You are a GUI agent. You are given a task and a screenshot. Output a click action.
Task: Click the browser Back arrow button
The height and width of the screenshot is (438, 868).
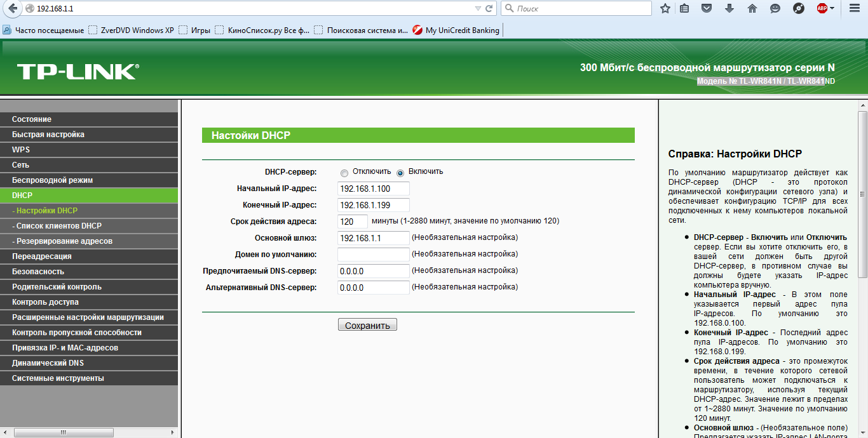pos(11,8)
